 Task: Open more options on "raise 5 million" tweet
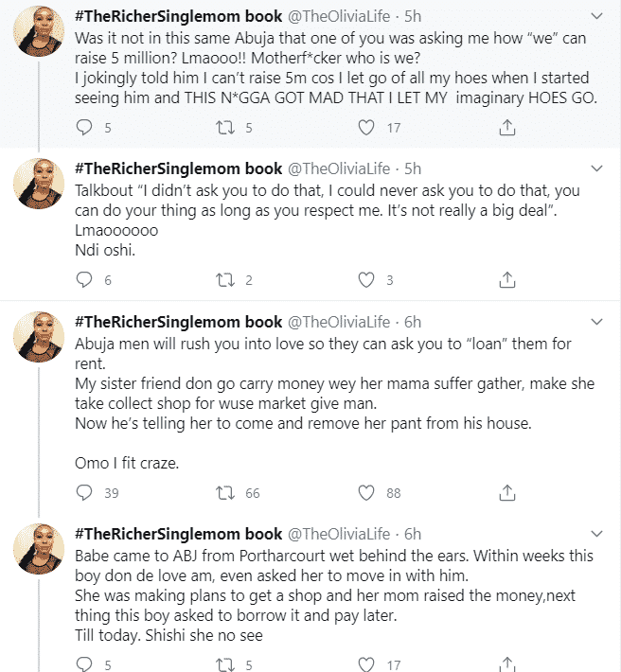click(597, 16)
